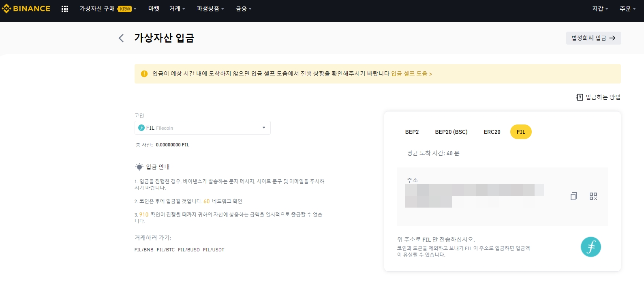Select the ERC20 network tab
644x283 pixels.
(492, 132)
